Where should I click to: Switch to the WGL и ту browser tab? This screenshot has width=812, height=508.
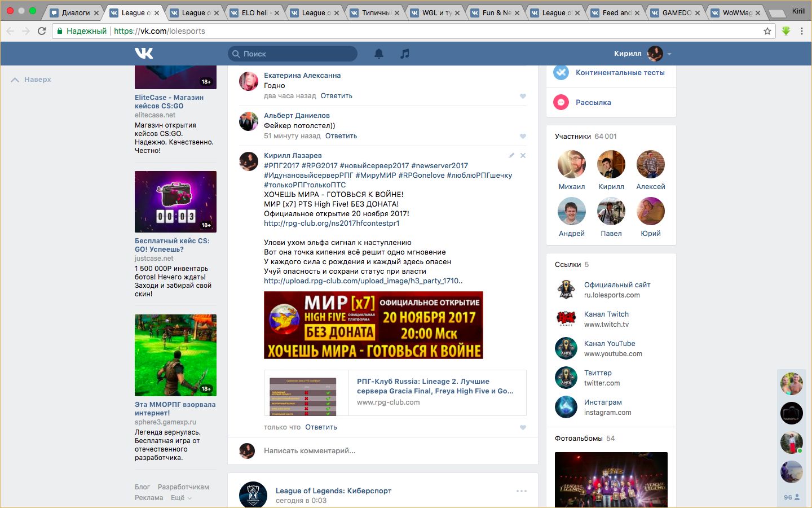(x=435, y=12)
